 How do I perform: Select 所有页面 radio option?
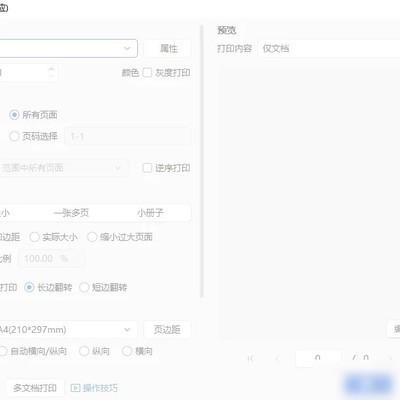[x=14, y=115]
